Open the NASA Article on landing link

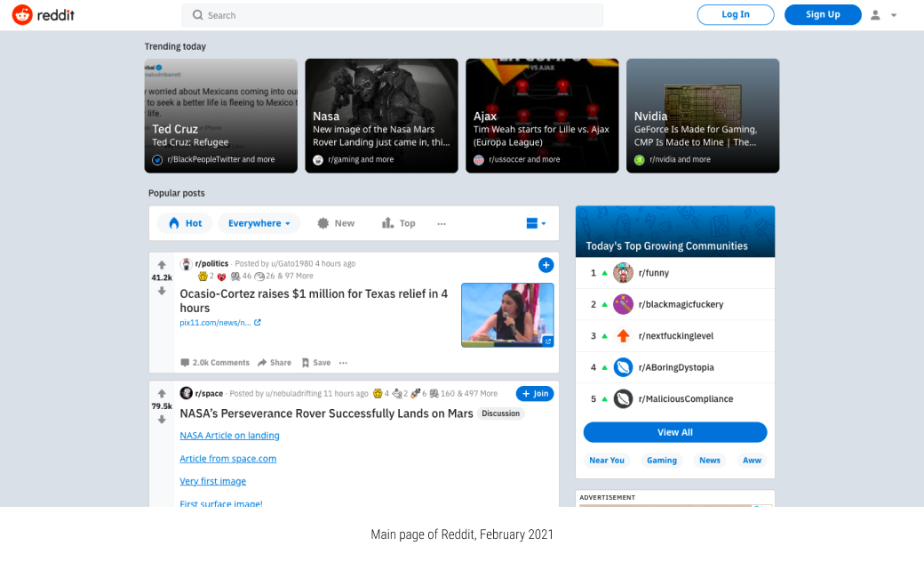click(230, 435)
